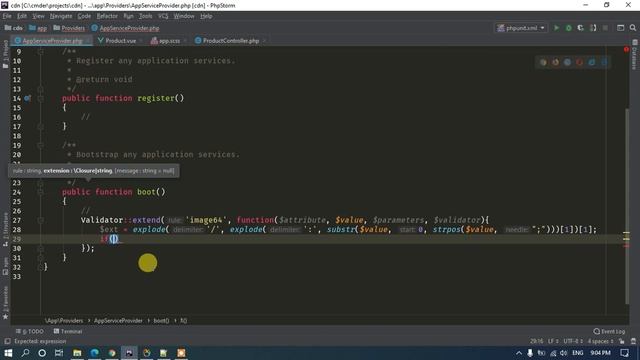Click the disabled Stop button in toolbar

605,28
